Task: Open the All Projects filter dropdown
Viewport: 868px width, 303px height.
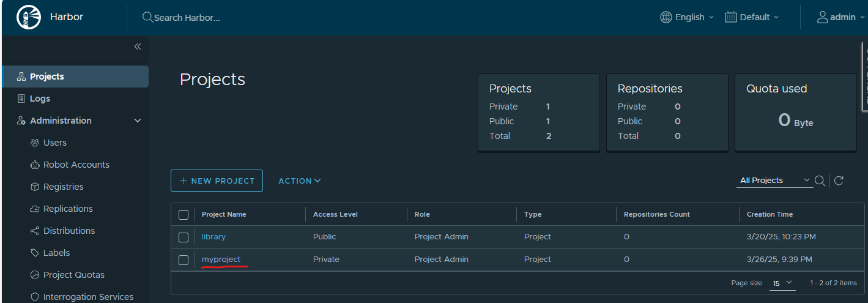Action: tap(774, 181)
